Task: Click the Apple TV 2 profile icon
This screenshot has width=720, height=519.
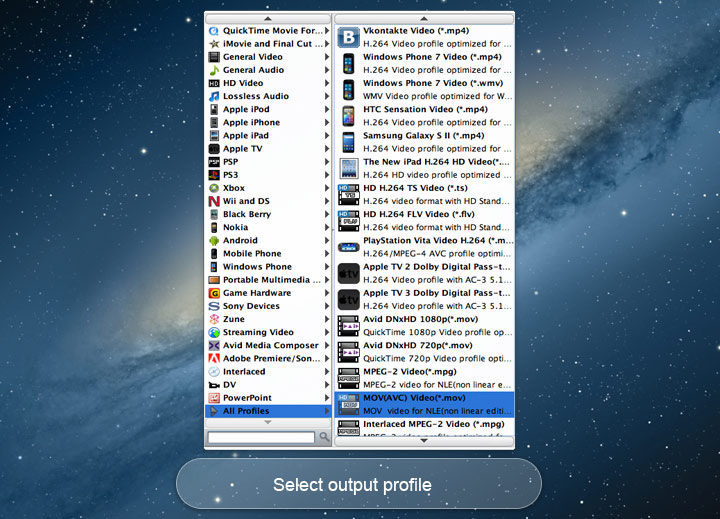Action: 349,274
